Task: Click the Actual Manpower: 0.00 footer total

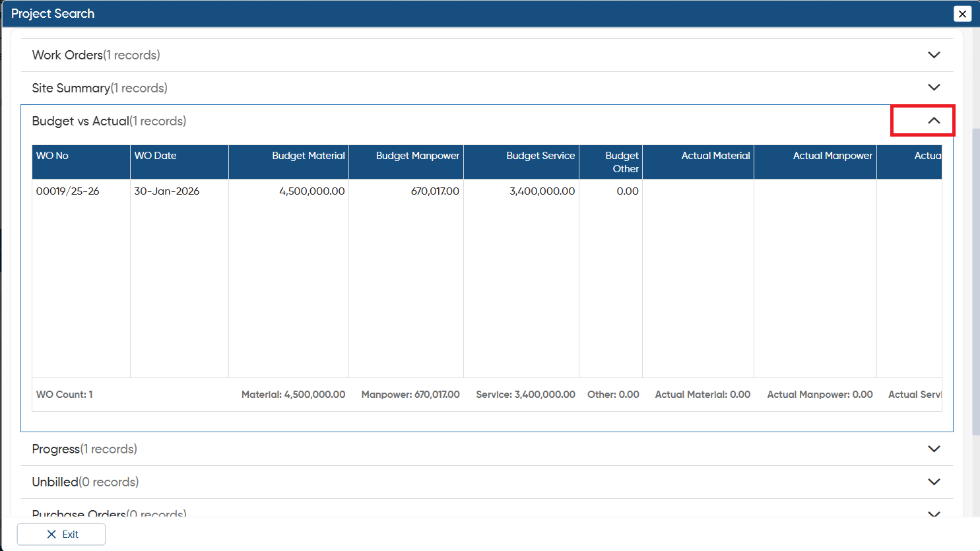Action: [x=820, y=395]
